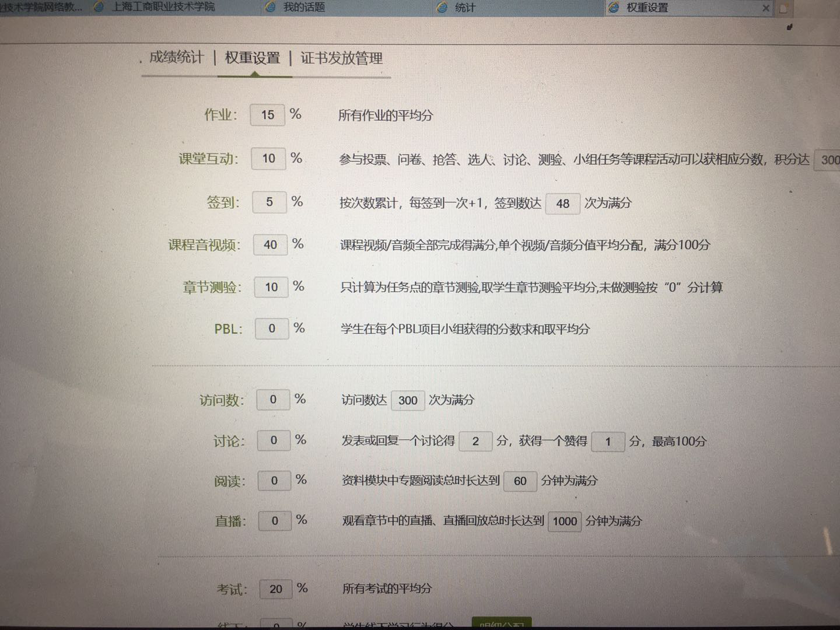840x630 pixels.
Task: Click the IE icon on 我的话题 tab
Action: [x=270, y=7]
